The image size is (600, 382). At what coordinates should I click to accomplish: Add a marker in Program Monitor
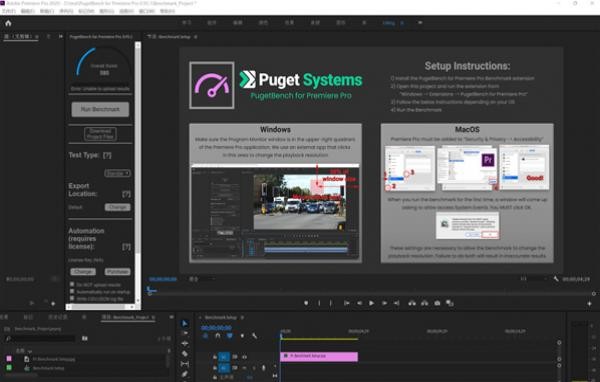pyautogui.click(x=306, y=303)
